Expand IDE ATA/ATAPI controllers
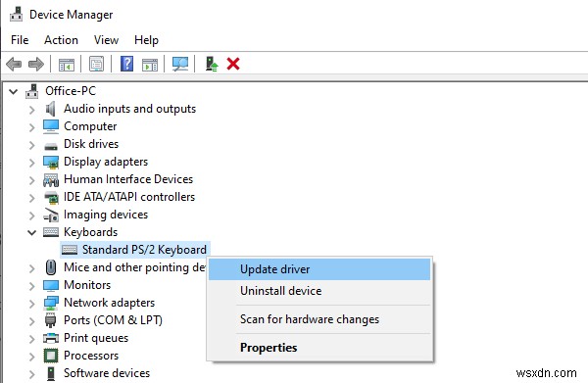Image resolution: width=588 pixels, height=383 pixels. (x=32, y=198)
